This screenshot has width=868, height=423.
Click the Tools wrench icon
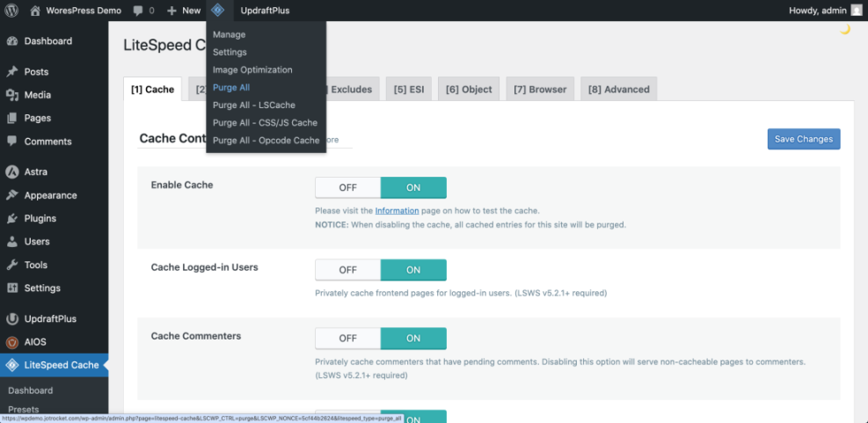(12, 266)
